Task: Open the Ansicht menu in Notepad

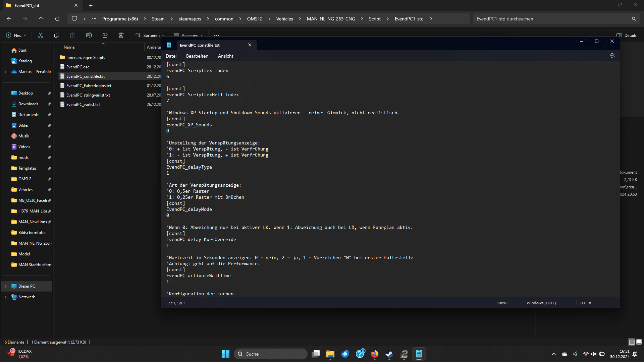Action: (x=225, y=56)
